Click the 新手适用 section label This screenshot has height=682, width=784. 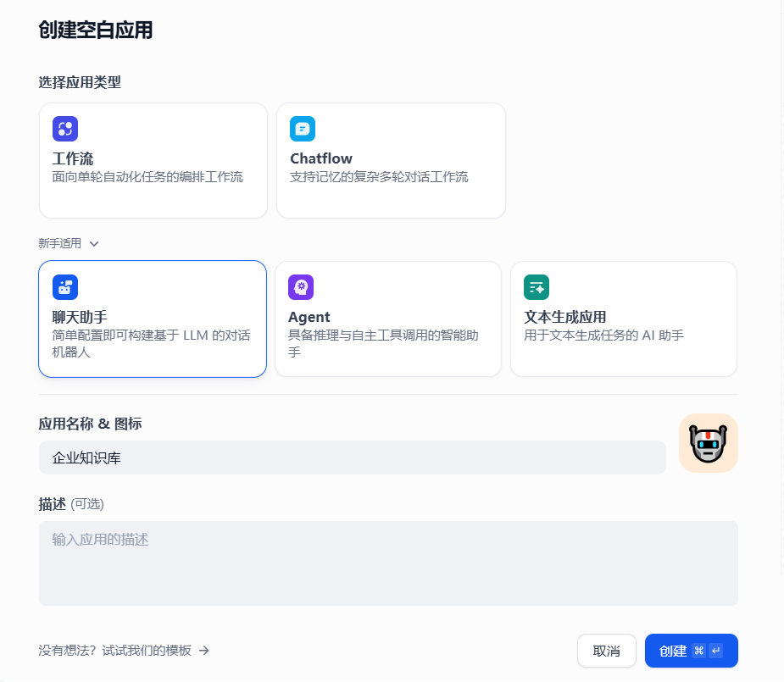(60, 243)
